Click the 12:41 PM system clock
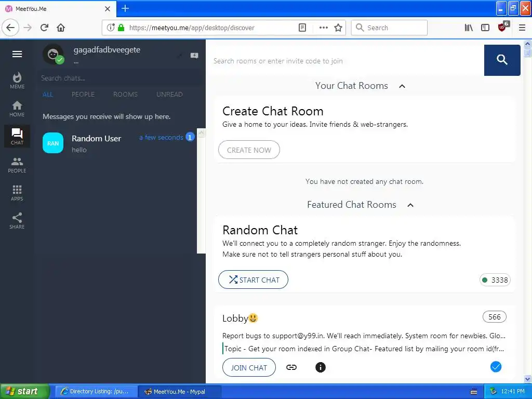532x399 pixels. 513,391
